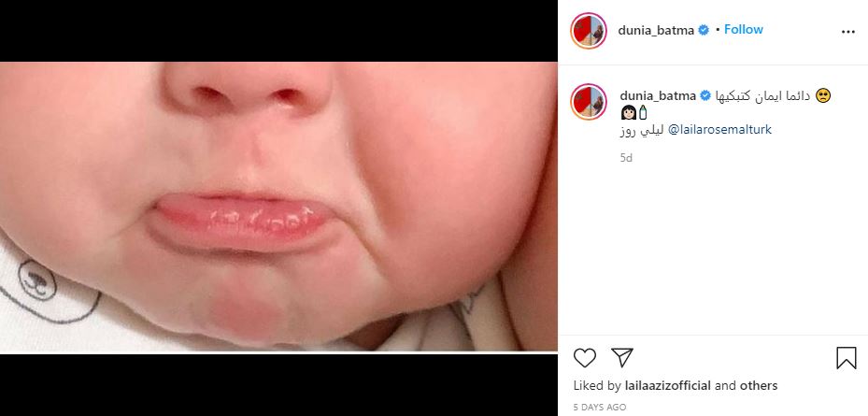Click the baby photo in the post
The image size is (868, 416).
tap(278, 207)
